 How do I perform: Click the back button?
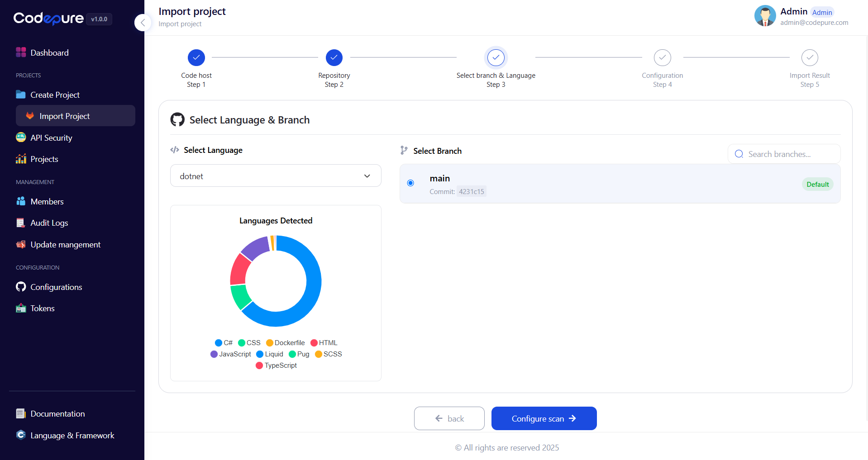[449, 418]
